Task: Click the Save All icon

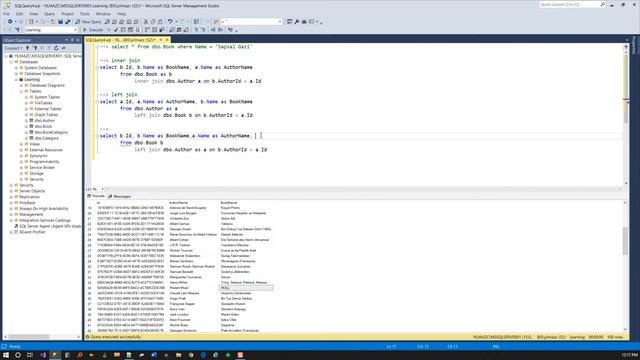Action: (x=68, y=22)
